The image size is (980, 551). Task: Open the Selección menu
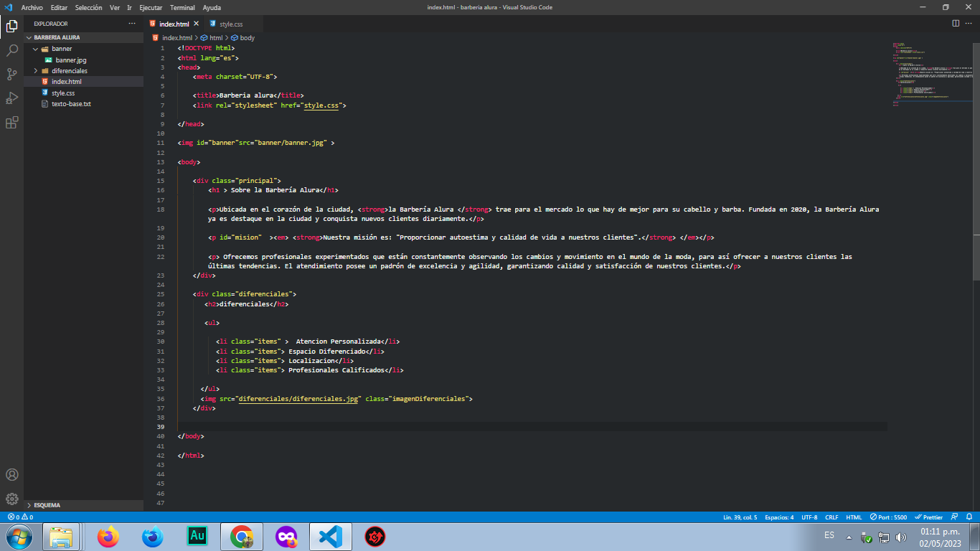click(x=88, y=7)
